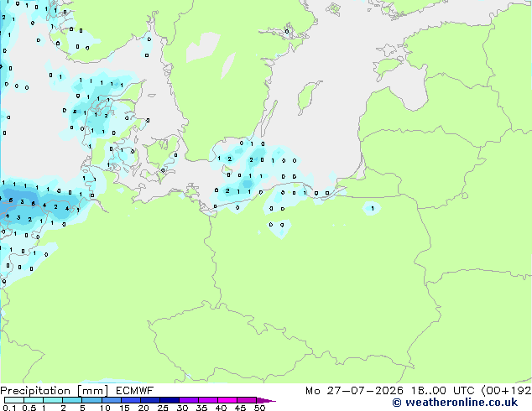
Task: Click the '25' legend scale value
Action: tap(163, 408)
